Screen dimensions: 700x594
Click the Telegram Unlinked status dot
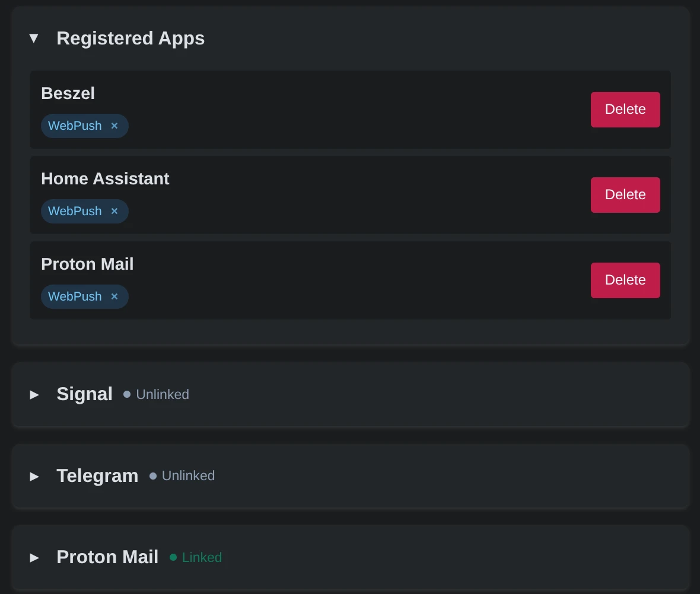(153, 476)
